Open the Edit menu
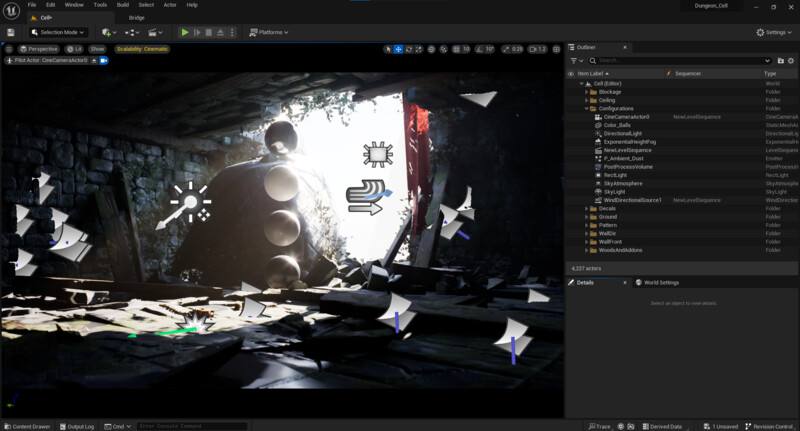 click(51, 5)
